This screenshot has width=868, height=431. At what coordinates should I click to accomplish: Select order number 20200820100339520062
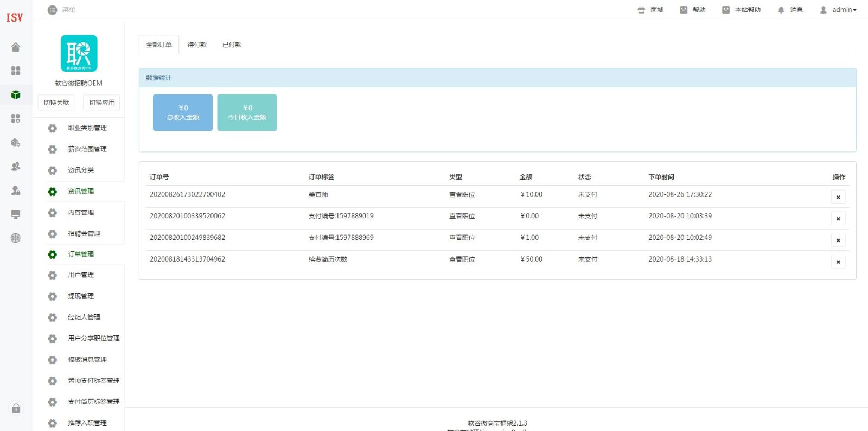pos(187,216)
